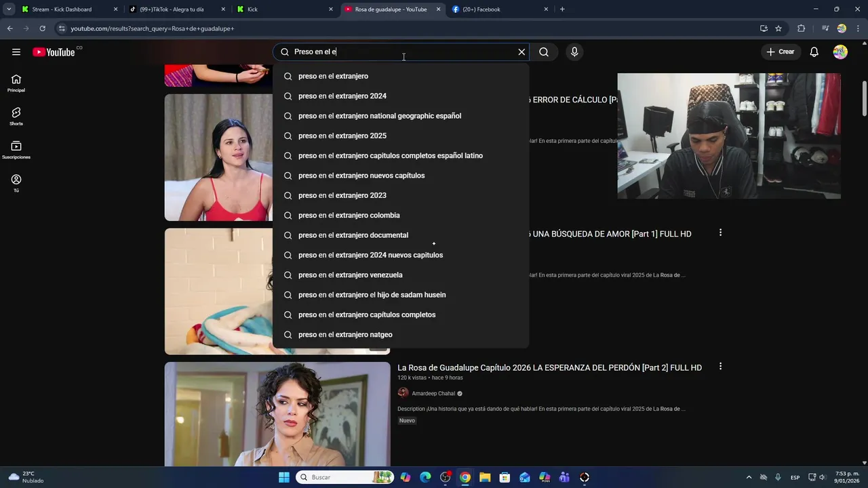Install app icon in the address bar
The image size is (868, 488).
click(x=764, y=28)
